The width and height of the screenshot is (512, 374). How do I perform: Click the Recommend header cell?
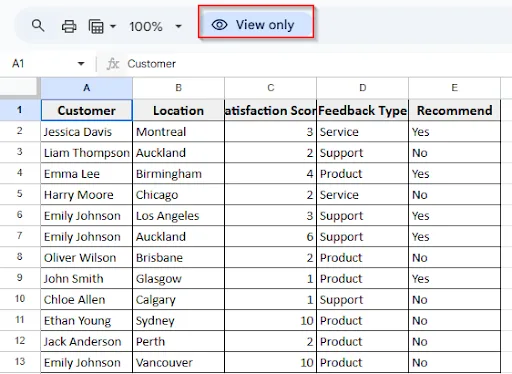(455, 110)
